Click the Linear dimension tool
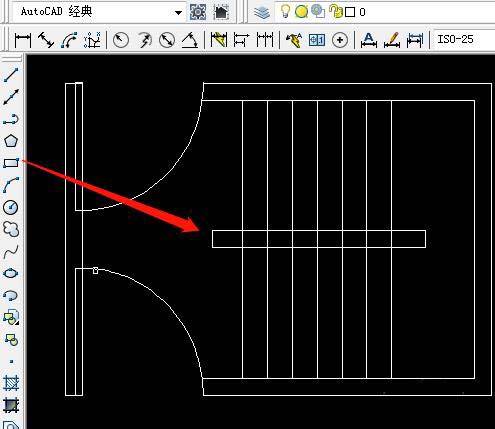The height and width of the screenshot is (429, 495). 23,40
